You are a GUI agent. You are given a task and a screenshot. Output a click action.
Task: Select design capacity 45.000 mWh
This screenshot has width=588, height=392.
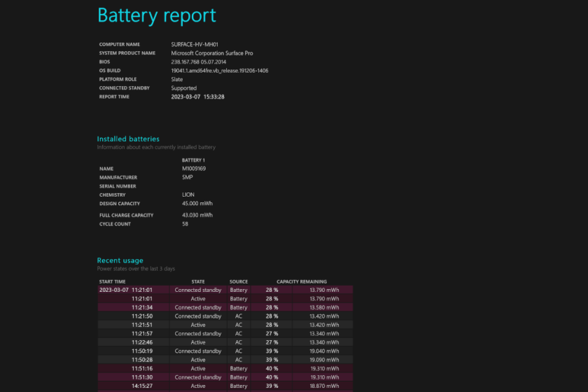coord(197,204)
